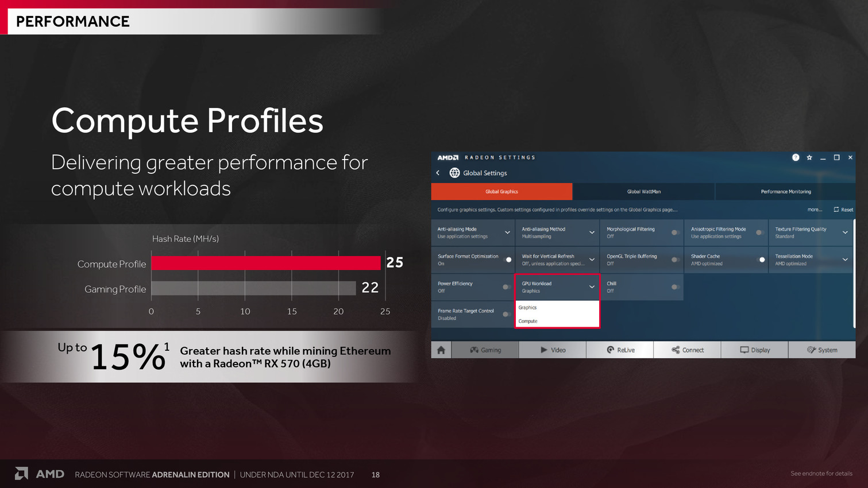Image resolution: width=868 pixels, height=488 pixels.
Task: Open the ReLive section
Action: [x=620, y=350]
